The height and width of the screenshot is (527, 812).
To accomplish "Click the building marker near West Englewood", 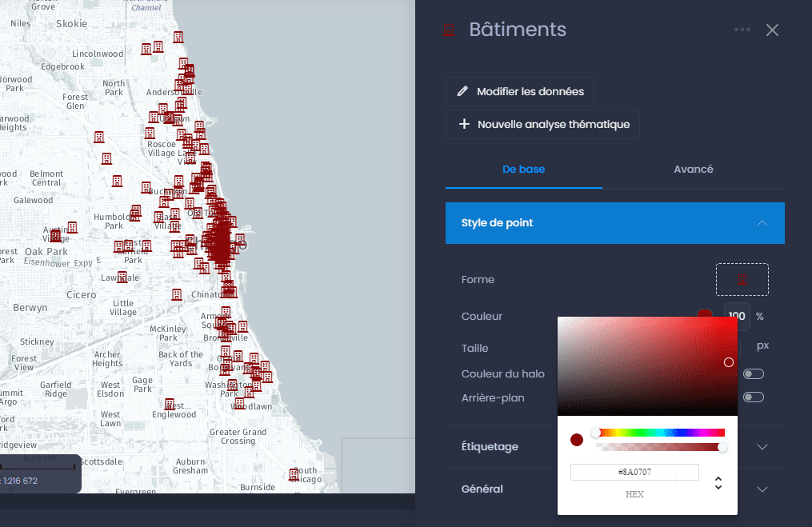I will point(170,404).
